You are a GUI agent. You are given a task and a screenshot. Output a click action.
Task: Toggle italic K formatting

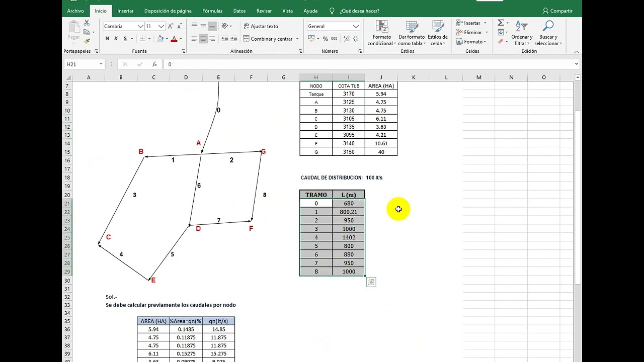116,39
